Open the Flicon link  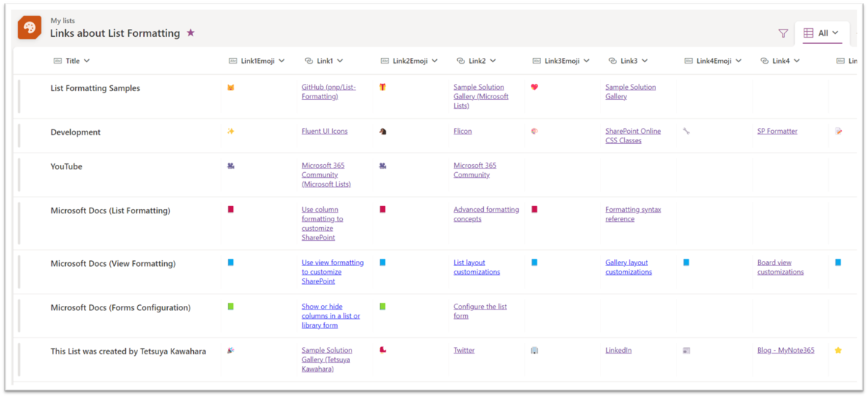click(462, 131)
